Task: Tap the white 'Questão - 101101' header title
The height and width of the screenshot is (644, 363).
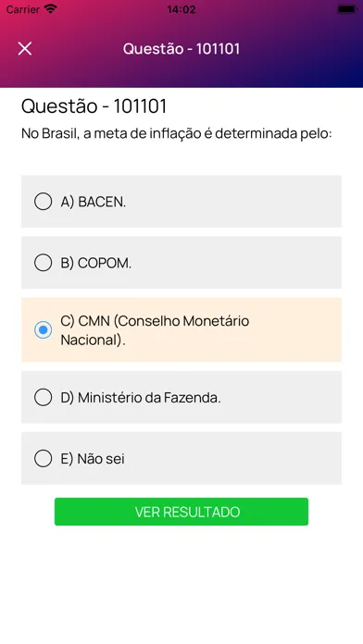Action: [x=181, y=48]
